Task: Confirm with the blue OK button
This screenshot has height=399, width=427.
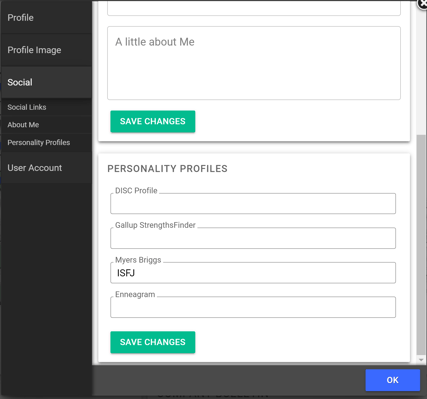Action: (393, 380)
